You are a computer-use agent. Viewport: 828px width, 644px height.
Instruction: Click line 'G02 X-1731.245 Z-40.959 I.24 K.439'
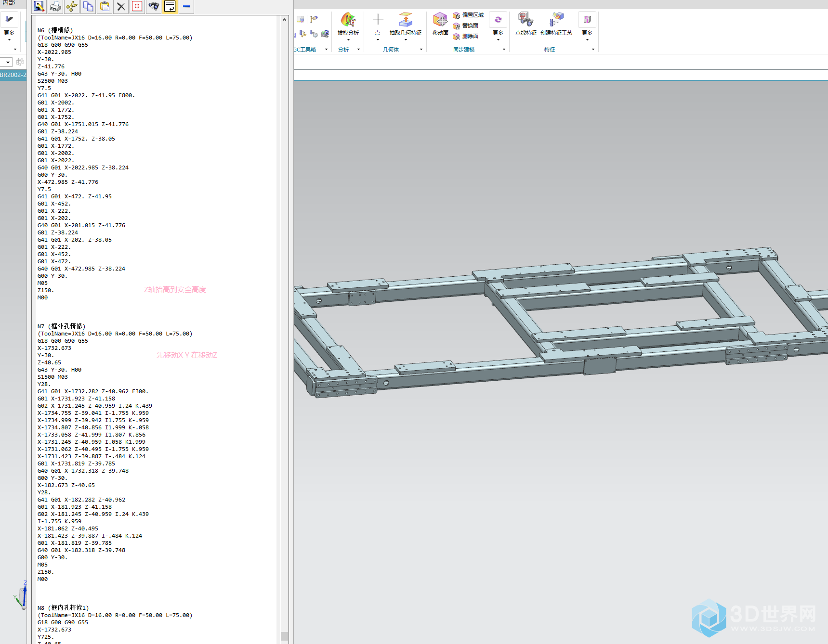95,406
